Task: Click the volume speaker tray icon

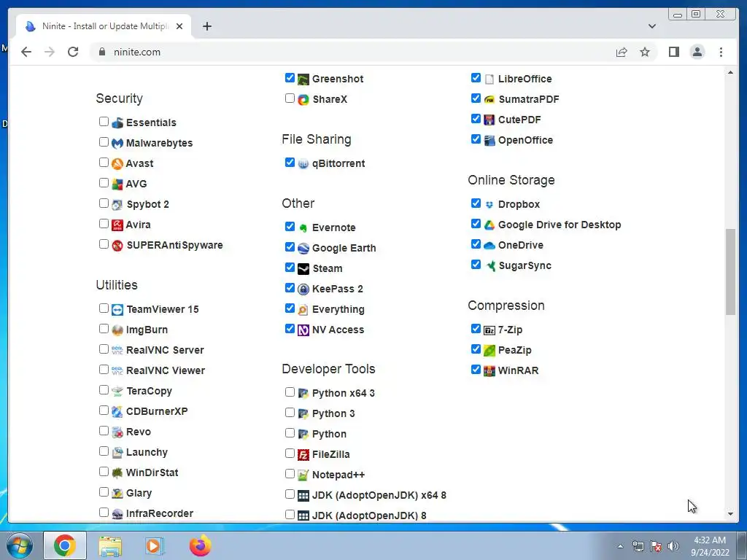Action: coord(673,546)
